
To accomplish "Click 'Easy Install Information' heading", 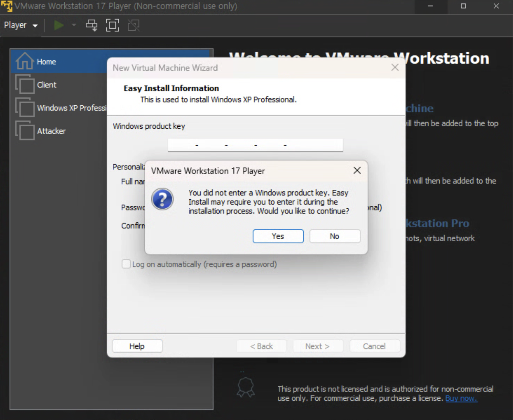I will click(x=171, y=88).
